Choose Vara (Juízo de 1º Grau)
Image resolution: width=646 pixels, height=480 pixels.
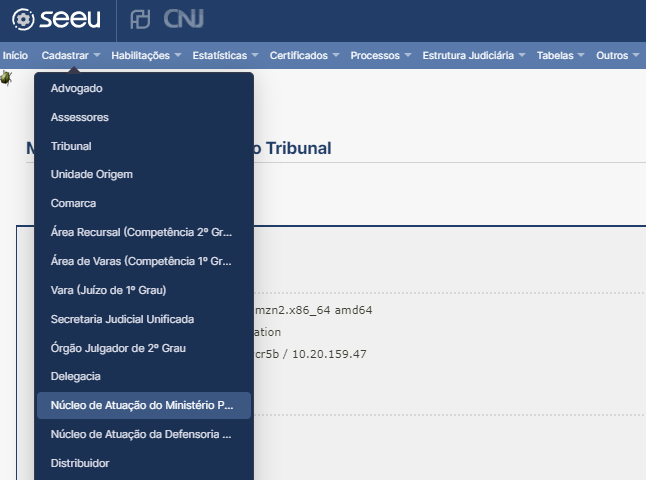tap(108, 290)
